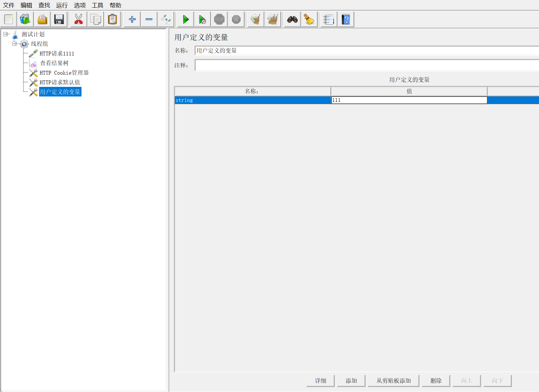
Task: Open the Templates icon in toolbar
Action: (x=25, y=19)
